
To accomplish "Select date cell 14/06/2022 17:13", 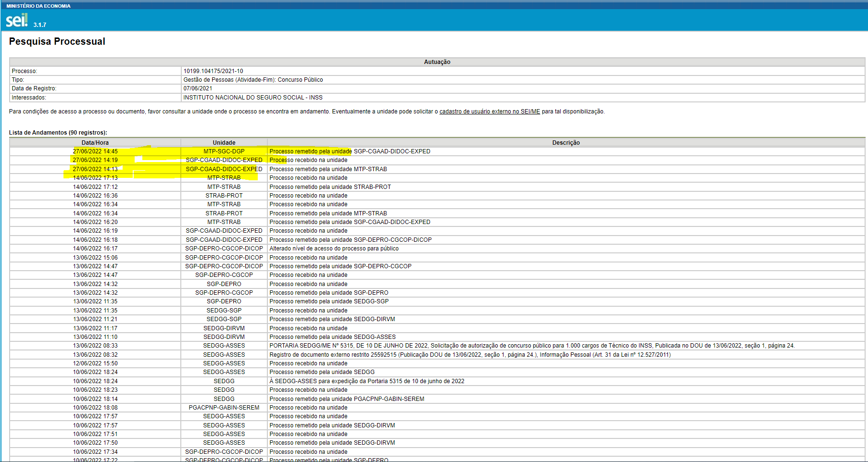I will (95, 178).
